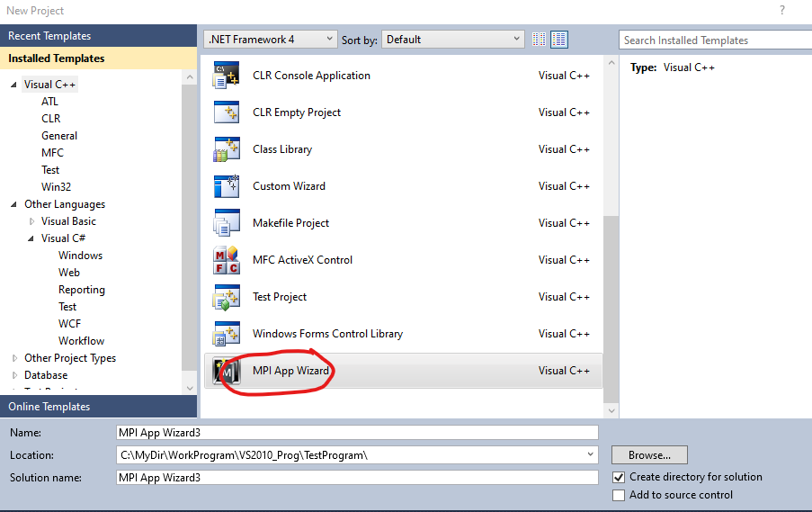This screenshot has height=512, width=812.
Task: Toggle Create directory for solution checkbox
Action: [619, 477]
